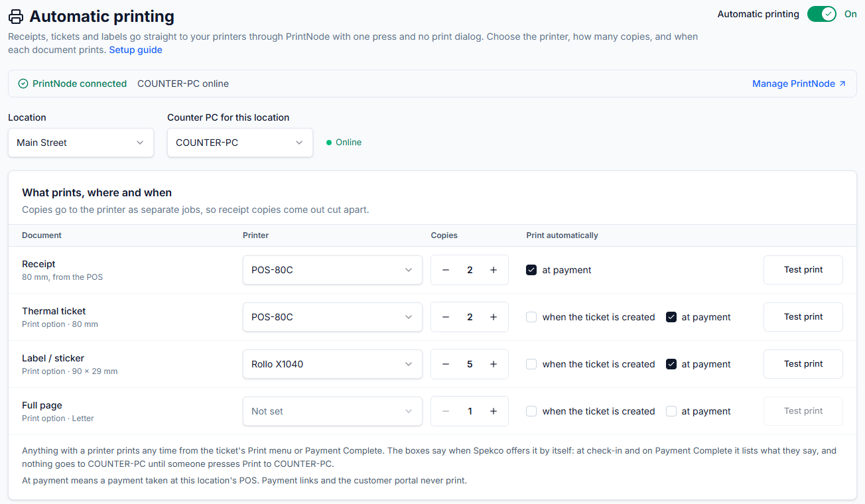Run Test print for Label / sticker
The width and height of the screenshot is (865, 504).
click(x=803, y=364)
